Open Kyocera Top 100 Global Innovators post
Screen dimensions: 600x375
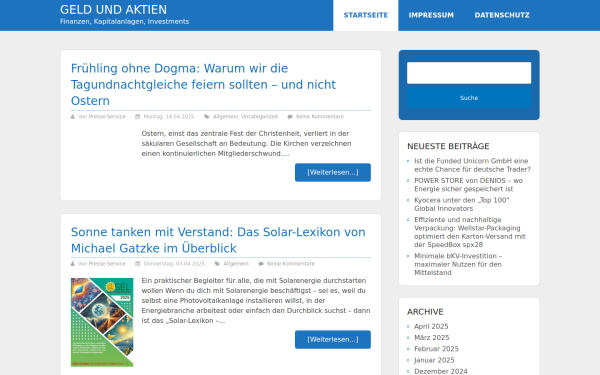(461, 204)
